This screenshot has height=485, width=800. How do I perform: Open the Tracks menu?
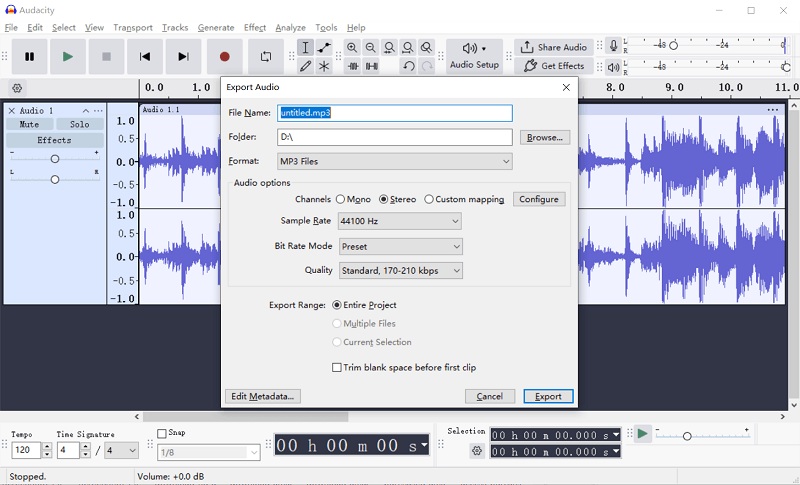(x=175, y=28)
